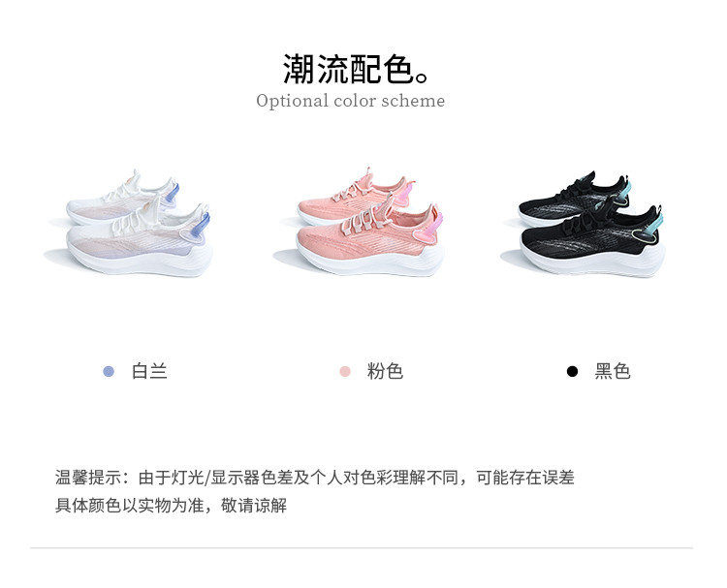Pick the black 黑色 color dot
This screenshot has height=588, width=727.
(573, 372)
